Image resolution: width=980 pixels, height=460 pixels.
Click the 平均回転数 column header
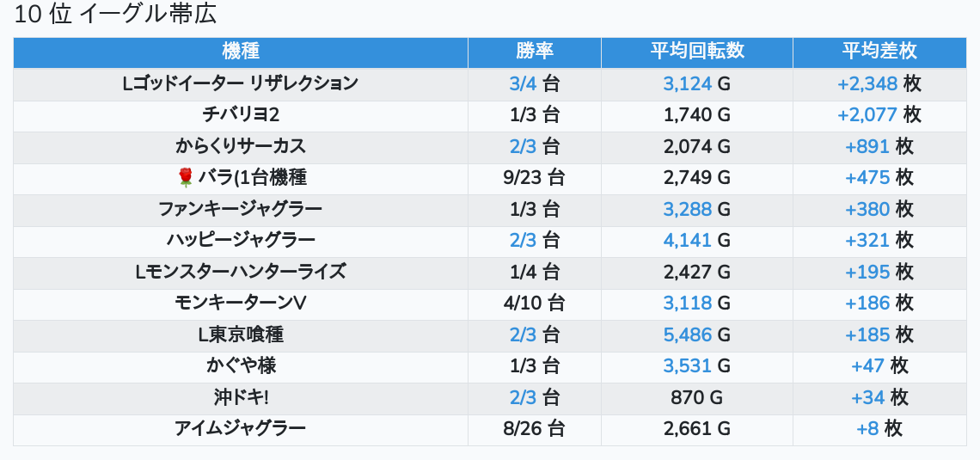696,52
